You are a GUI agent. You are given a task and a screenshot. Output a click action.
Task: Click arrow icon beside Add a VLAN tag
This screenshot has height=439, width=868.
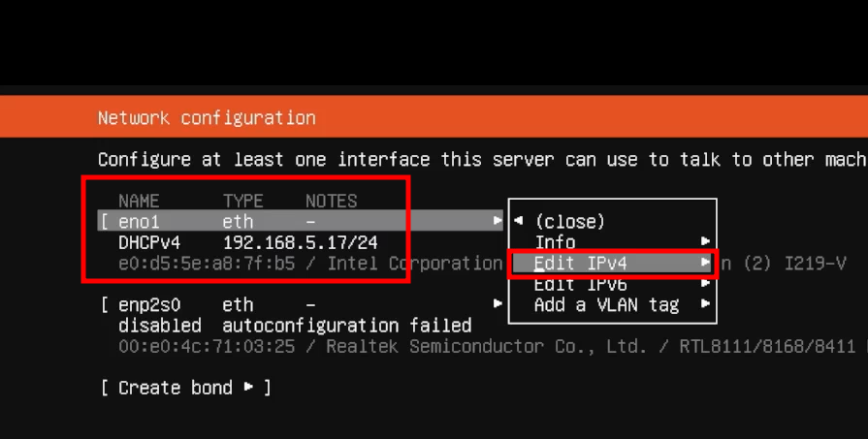(705, 304)
